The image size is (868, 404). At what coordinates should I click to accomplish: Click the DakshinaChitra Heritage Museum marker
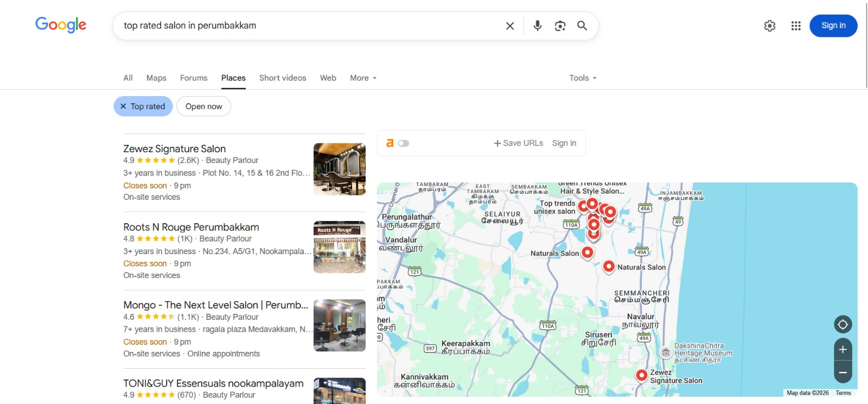click(666, 352)
